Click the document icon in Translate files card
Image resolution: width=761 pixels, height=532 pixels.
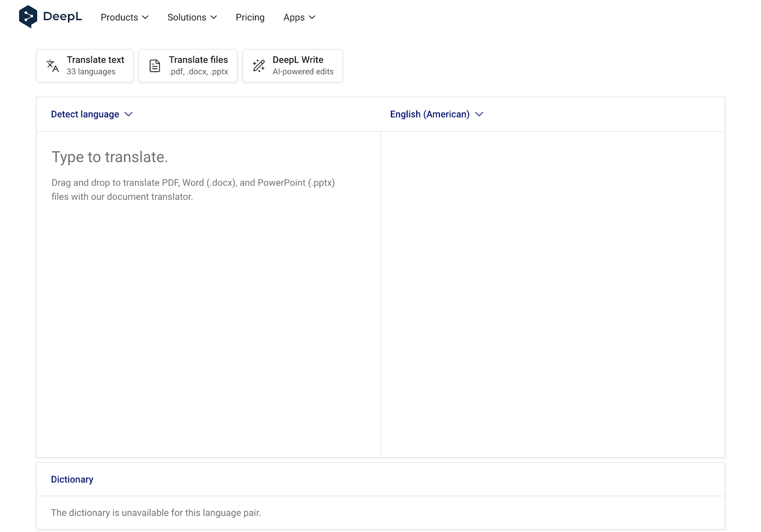point(154,66)
